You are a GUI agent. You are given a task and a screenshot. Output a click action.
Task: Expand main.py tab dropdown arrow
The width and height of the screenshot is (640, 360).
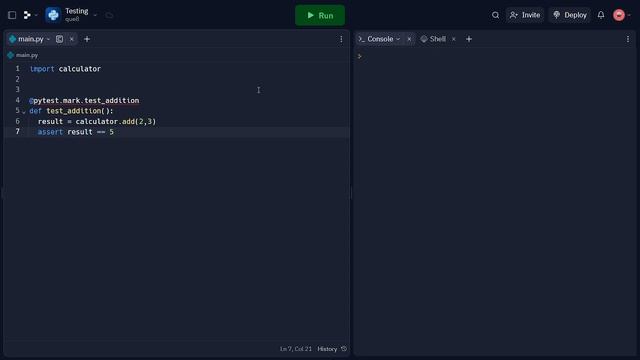pos(48,39)
